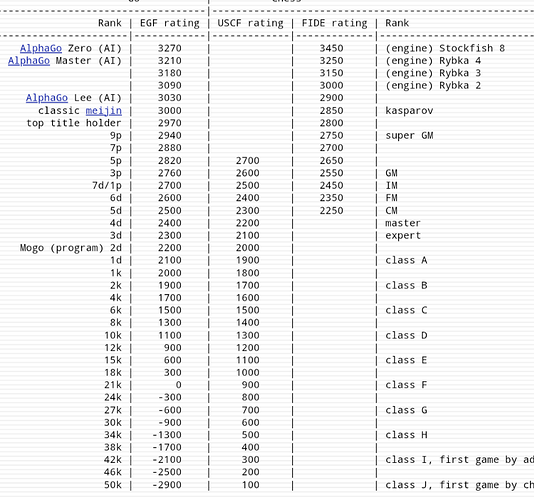Select USCF rating 1000
534x500 pixels.
coord(248,373)
